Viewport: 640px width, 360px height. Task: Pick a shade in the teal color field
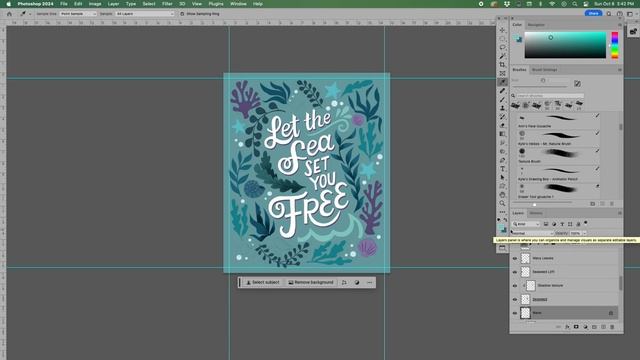point(565,45)
